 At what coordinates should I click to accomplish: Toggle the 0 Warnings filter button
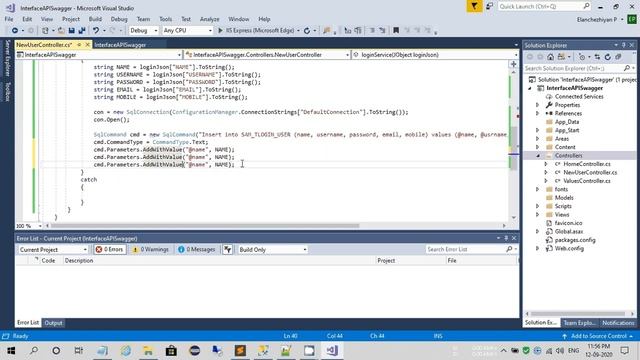tap(151, 249)
